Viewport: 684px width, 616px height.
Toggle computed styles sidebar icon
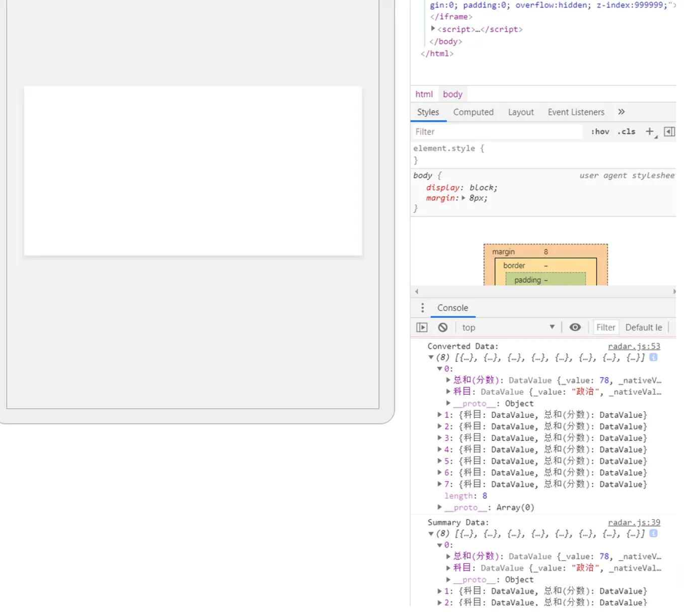pos(669,131)
